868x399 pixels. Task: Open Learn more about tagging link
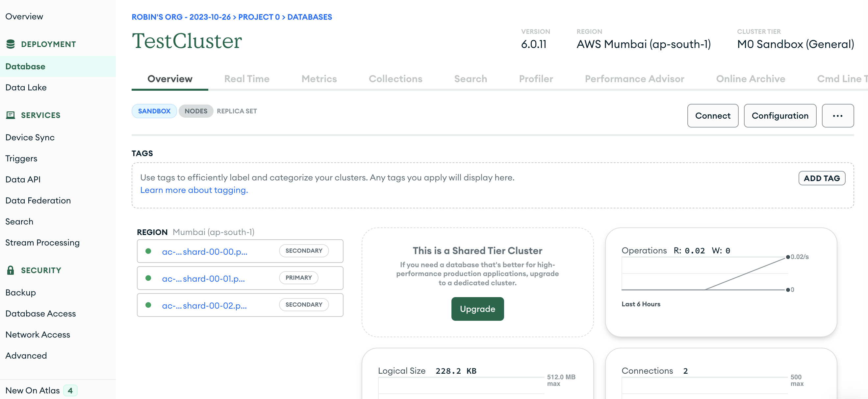(x=194, y=190)
